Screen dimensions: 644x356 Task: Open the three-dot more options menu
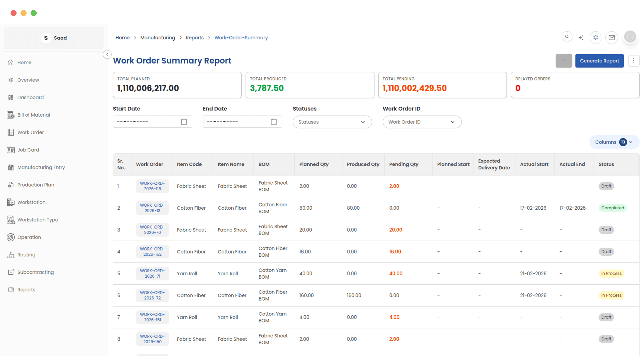click(x=634, y=61)
